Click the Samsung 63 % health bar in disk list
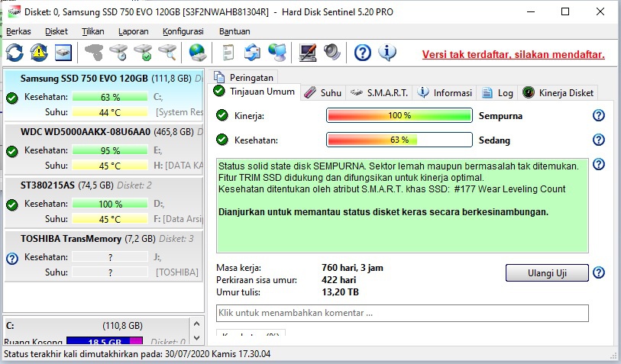Screen dimensions: 621x364 (x=110, y=97)
